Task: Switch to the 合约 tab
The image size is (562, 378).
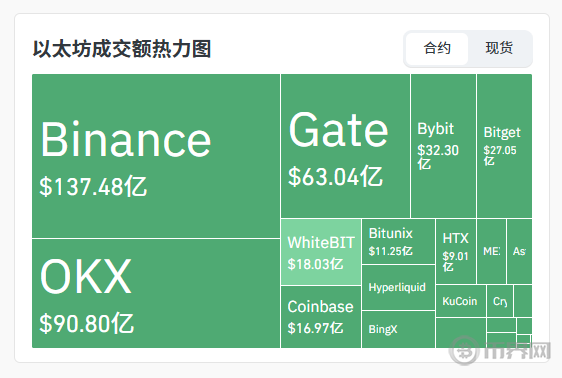Action: point(437,49)
